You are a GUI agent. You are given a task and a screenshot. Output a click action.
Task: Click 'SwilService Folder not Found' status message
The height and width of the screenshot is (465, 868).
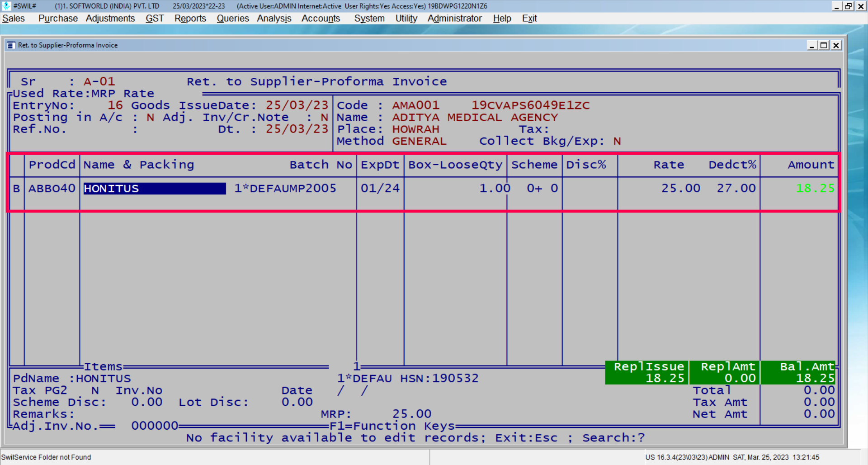point(46,457)
